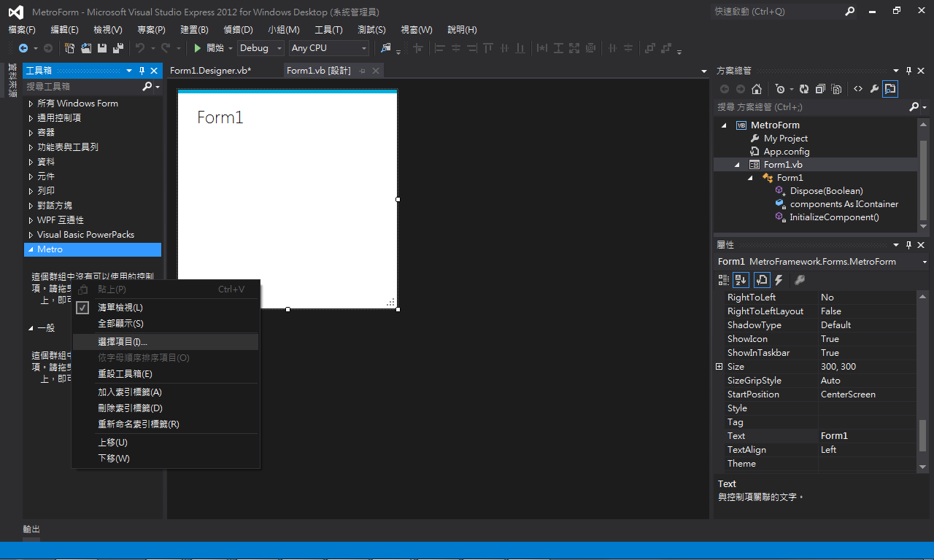The image size is (934, 560).
Task: Open the Form1 object selector dropdown in Properties
Action: (925, 262)
